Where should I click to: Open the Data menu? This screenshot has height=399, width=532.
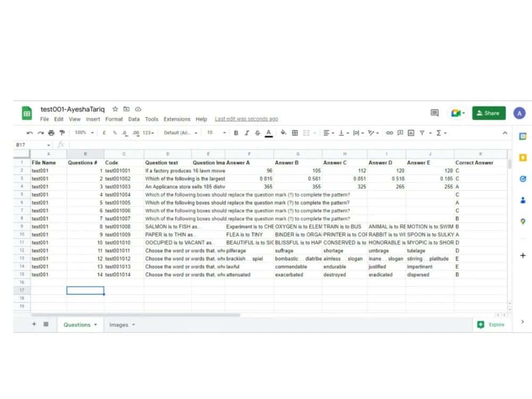(x=134, y=119)
